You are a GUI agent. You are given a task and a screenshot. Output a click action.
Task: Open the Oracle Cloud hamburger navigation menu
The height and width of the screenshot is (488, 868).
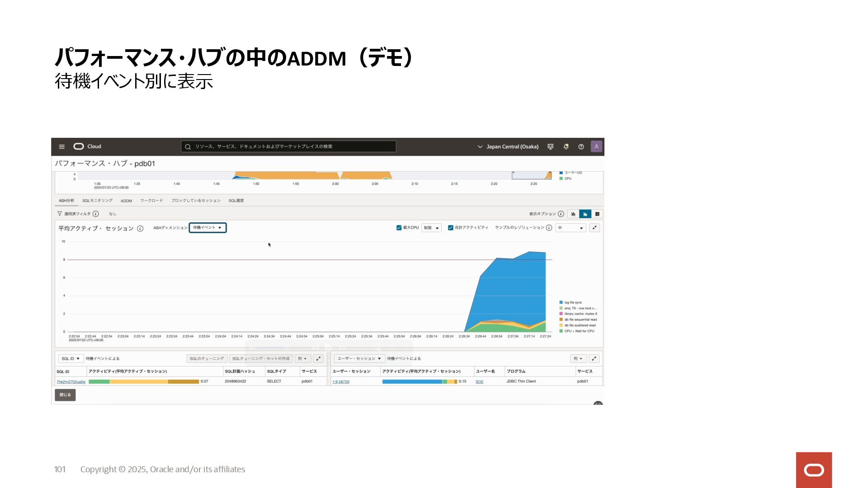[x=62, y=147]
